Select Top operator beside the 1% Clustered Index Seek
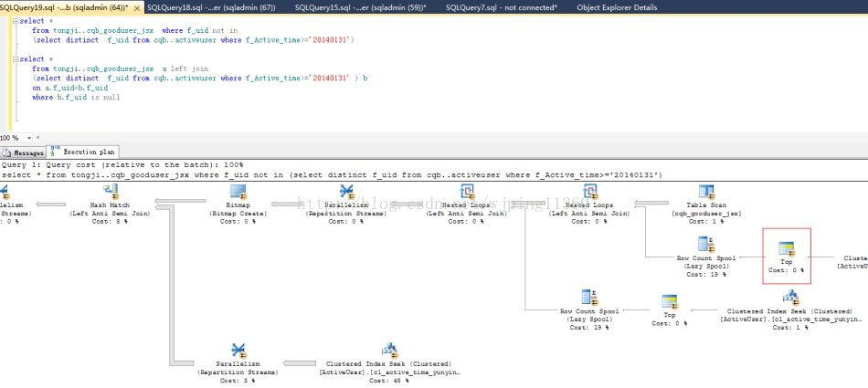This screenshot has width=868, height=388. tap(669, 310)
